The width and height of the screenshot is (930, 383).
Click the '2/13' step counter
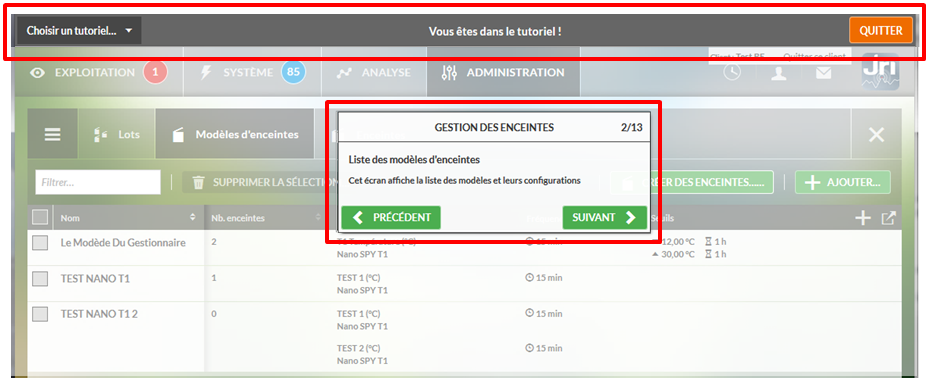[x=631, y=127]
